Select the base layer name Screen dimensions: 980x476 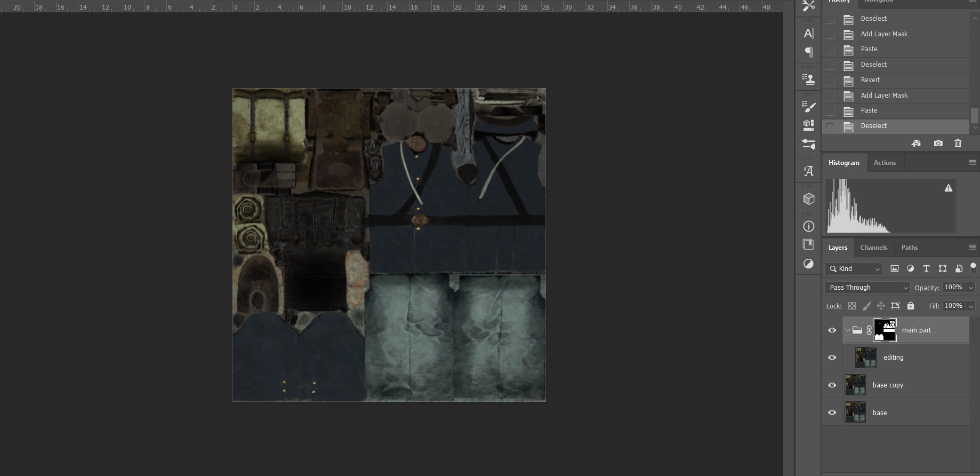pos(880,413)
